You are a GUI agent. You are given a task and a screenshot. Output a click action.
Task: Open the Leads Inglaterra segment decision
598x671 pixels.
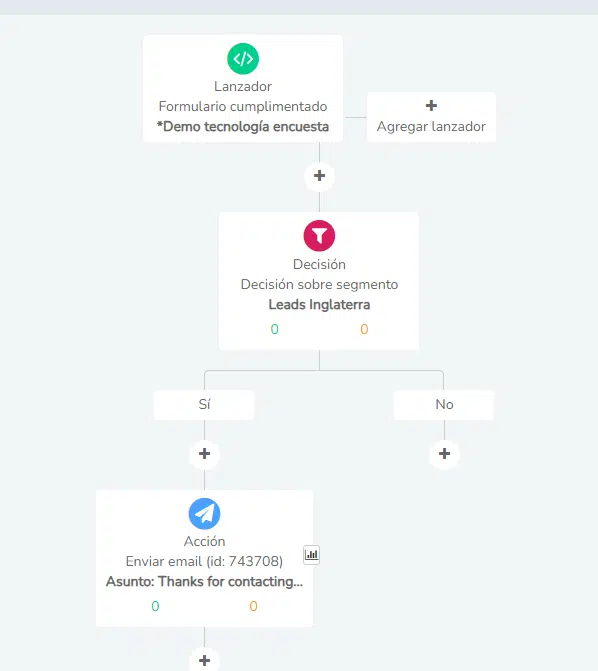tap(319, 305)
